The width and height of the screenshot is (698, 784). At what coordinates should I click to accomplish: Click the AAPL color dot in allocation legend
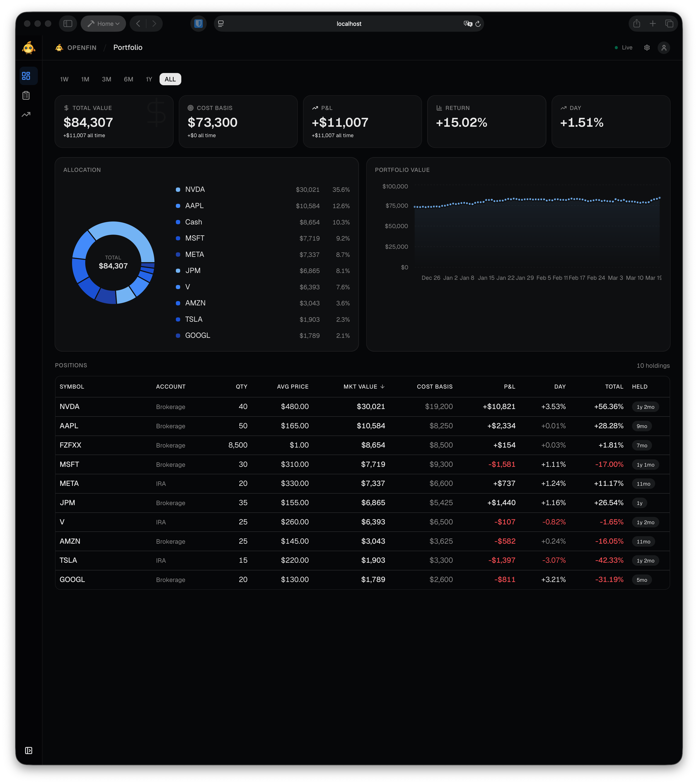click(x=178, y=206)
